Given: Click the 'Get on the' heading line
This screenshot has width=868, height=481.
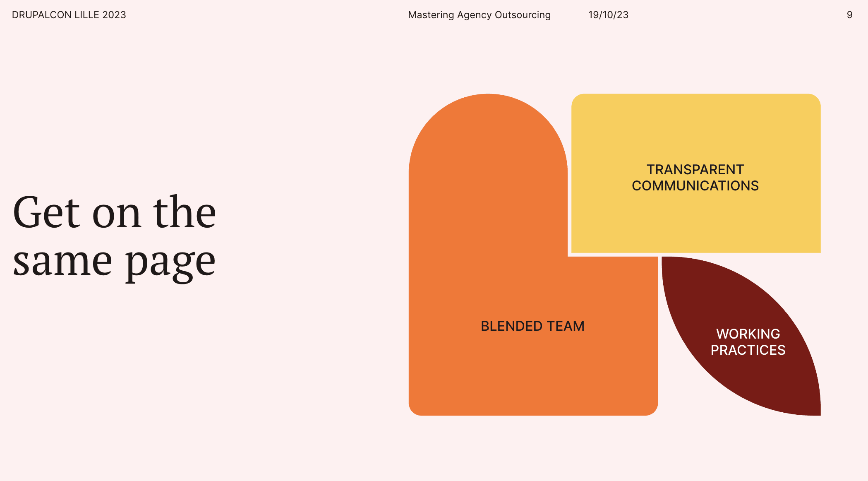Looking at the screenshot, I should (x=114, y=213).
